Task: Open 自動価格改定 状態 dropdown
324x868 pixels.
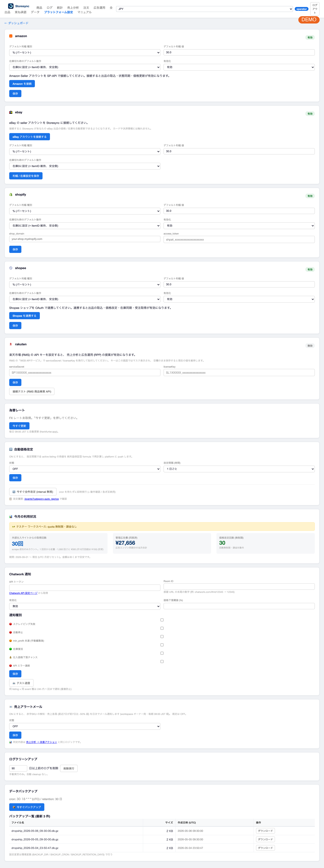Action: click(85, 469)
